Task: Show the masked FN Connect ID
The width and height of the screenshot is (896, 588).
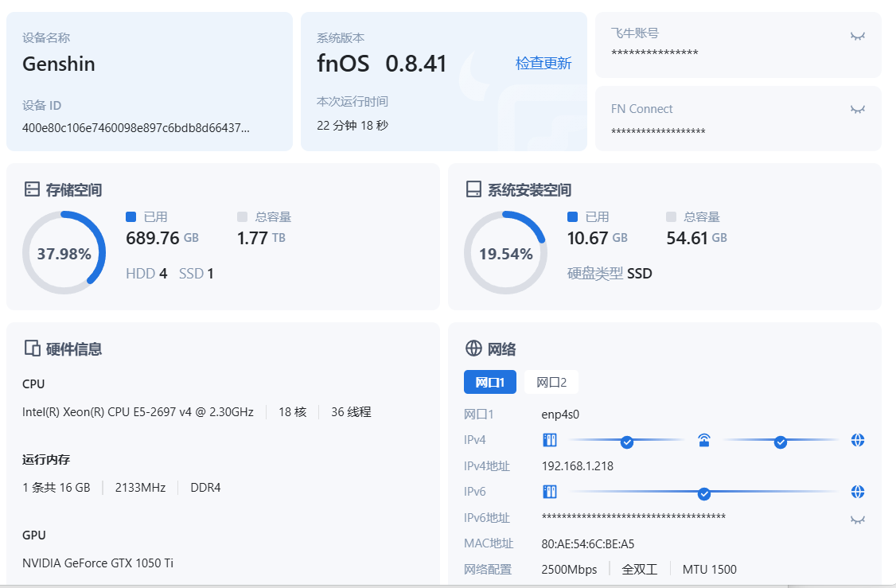Action: (857, 109)
